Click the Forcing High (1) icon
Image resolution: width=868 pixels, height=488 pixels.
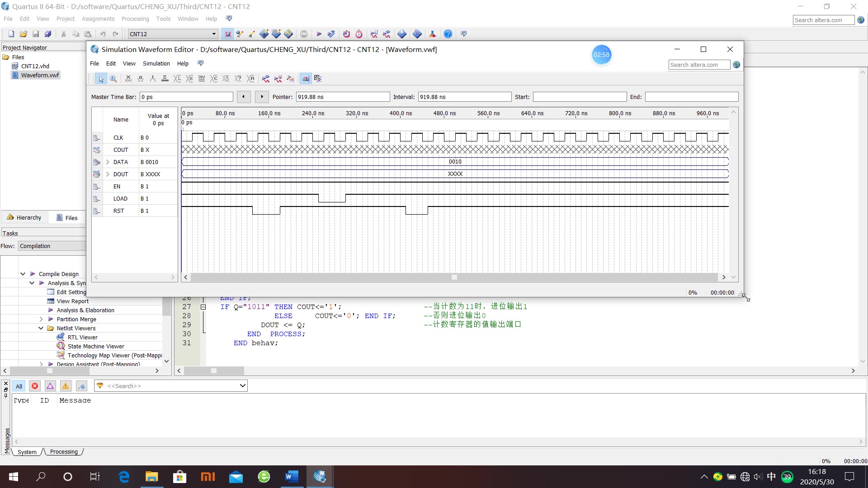click(x=153, y=79)
